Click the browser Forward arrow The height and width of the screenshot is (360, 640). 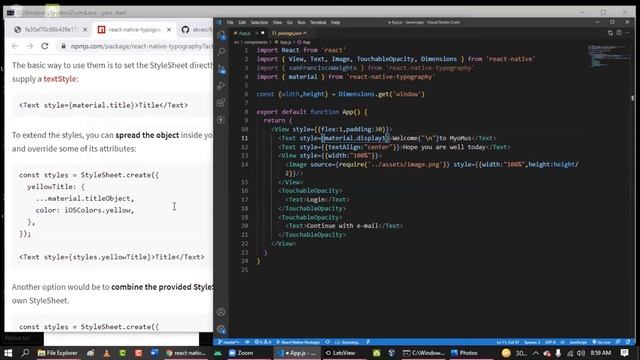(30, 46)
